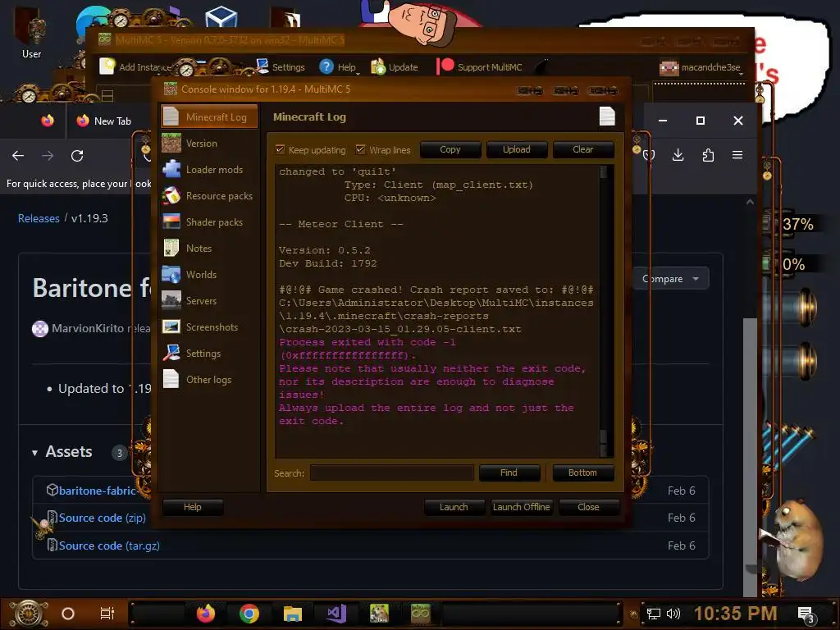Viewport: 840px width, 630px height.
Task: Click the console Help button
Action: pos(192,507)
